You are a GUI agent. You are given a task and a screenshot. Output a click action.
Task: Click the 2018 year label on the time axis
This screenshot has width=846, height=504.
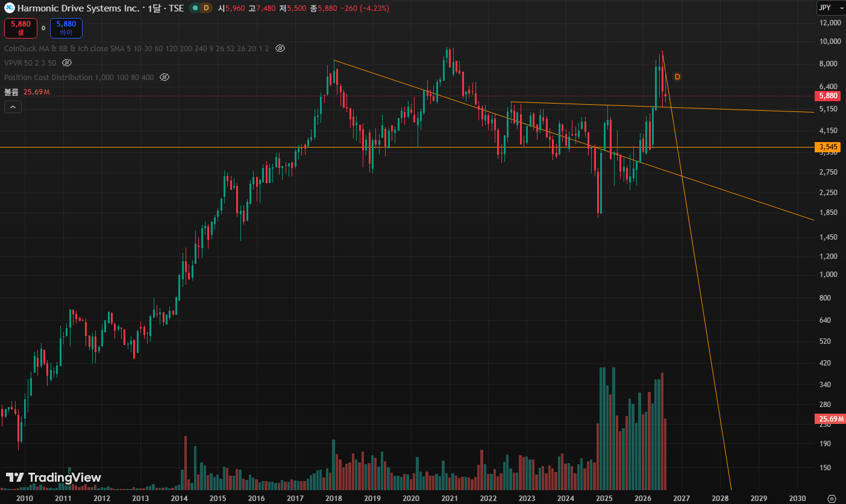point(333,499)
